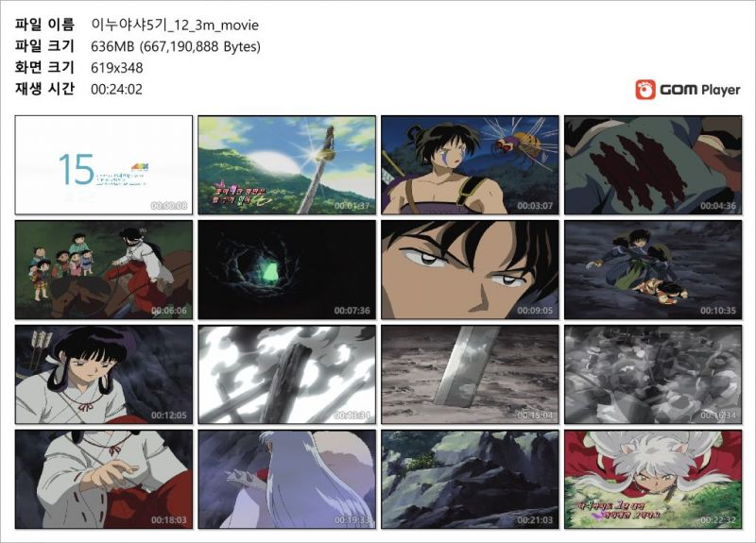Click the GOM Player logo icon
756x543 pixels.
point(645,90)
